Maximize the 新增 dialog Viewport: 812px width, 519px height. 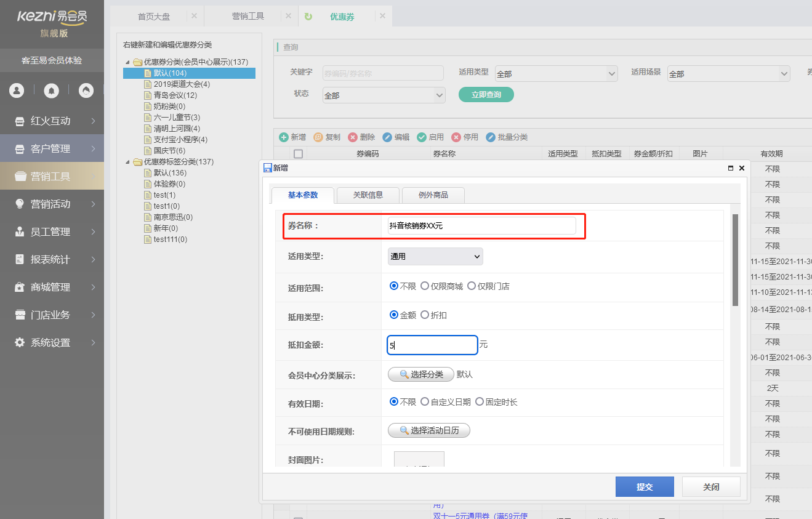(731, 167)
